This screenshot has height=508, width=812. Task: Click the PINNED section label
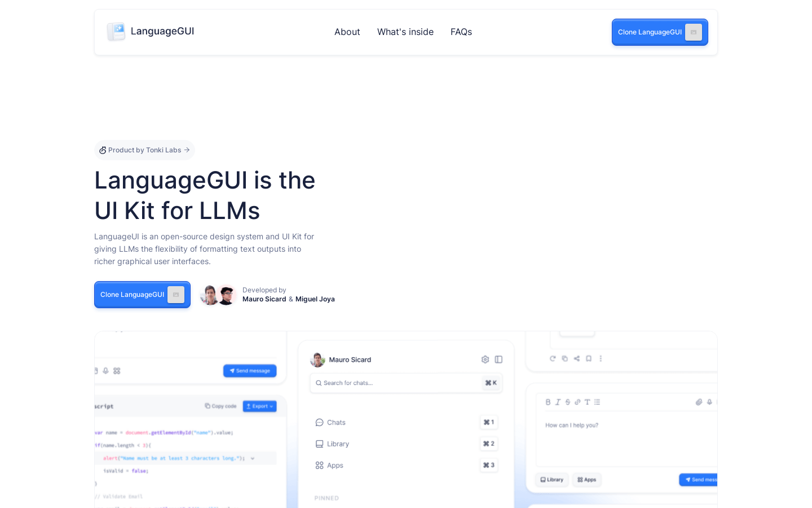click(x=326, y=498)
